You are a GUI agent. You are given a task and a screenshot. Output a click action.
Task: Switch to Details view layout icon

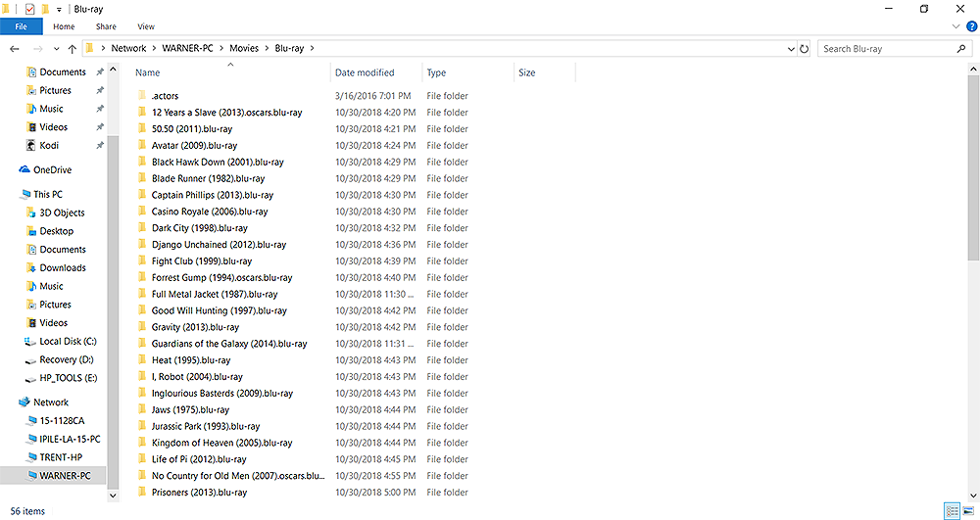pos(952,511)
